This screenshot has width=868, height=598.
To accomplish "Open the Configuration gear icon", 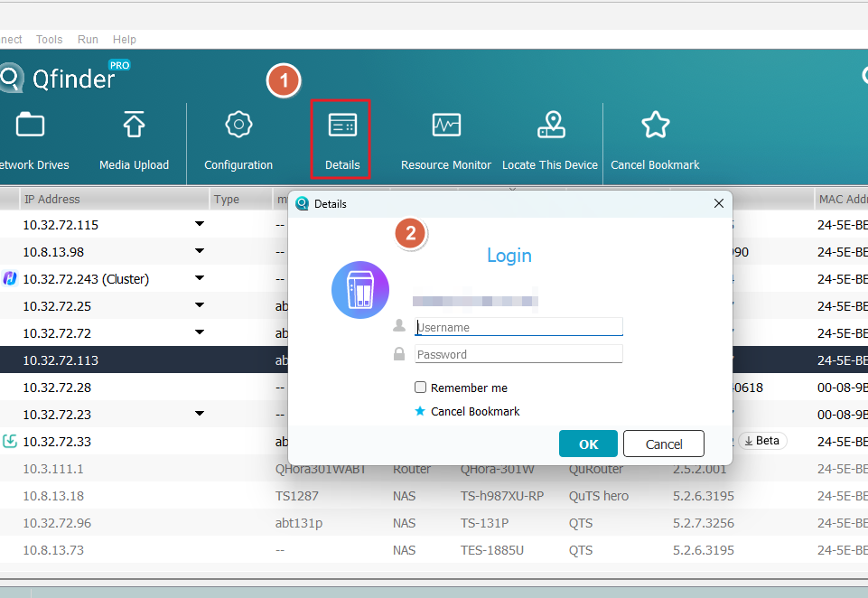I will [238, 126].
